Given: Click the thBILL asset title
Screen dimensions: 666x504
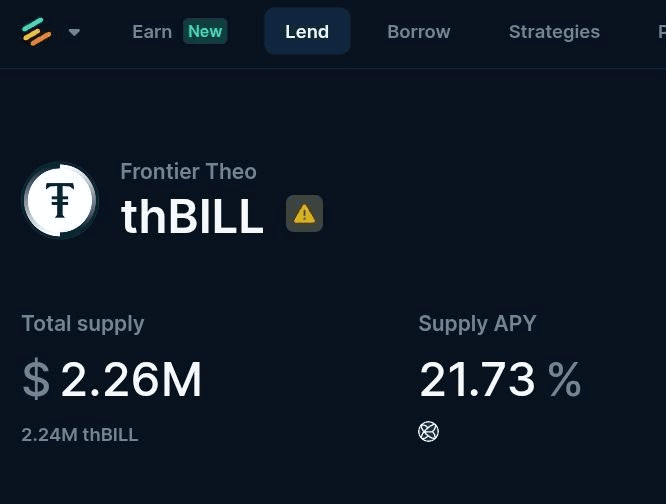Looking at the screenshot, I should coord(192,216).
